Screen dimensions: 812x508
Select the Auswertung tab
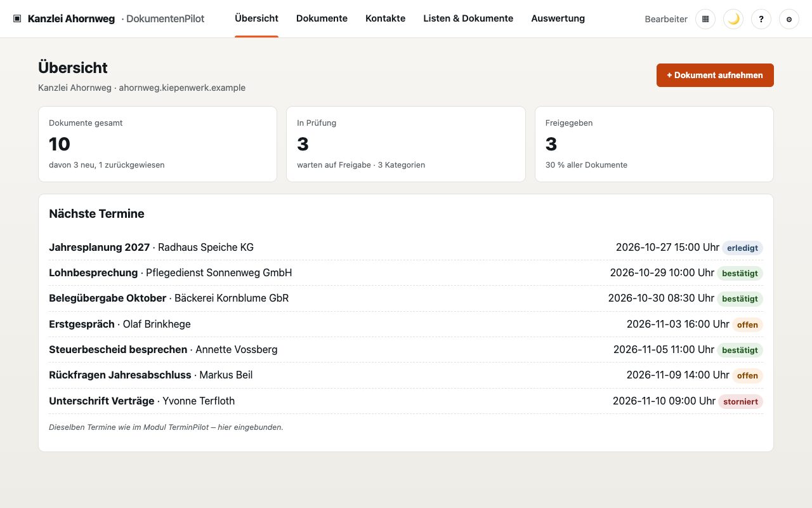558,18
